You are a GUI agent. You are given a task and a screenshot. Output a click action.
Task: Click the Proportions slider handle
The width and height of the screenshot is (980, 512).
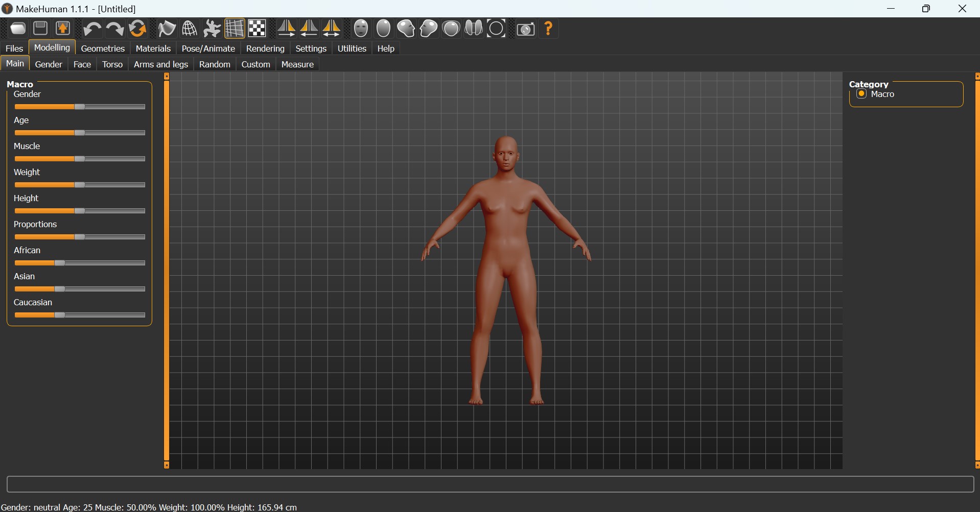coord(80,237)
